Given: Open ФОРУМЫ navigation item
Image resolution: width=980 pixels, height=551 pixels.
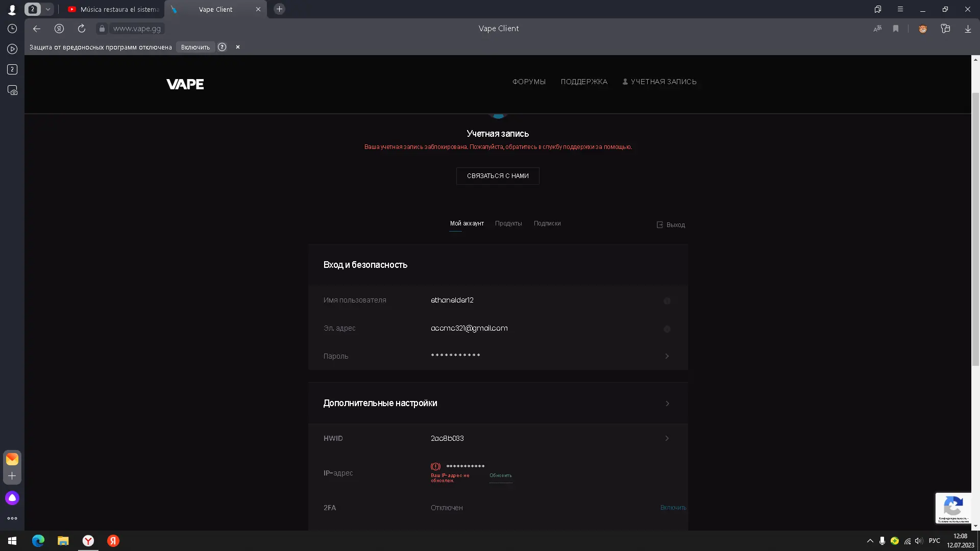Looking at the screenshot, I should pyautogui.click(x=529, y=82).
